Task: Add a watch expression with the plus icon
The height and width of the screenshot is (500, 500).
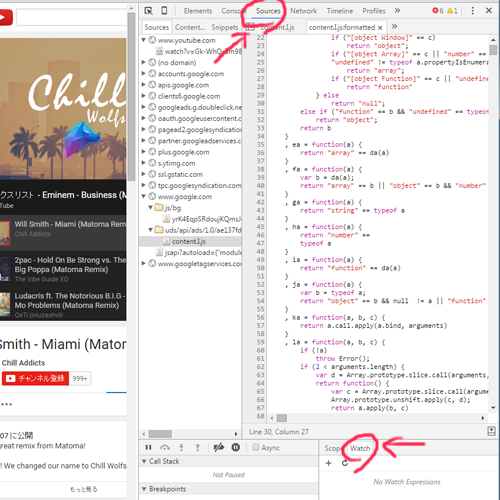Action: click(x=328, y=463)
